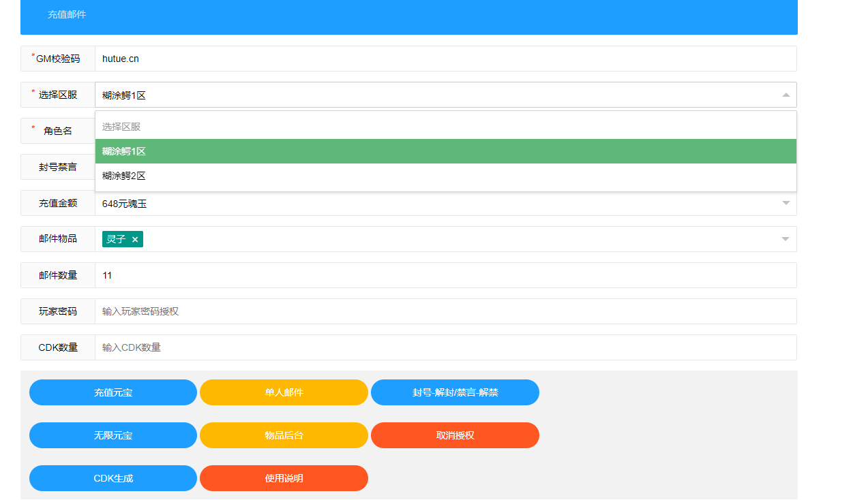
Task: Click the CDK生成 button
Action: tap(113, 478)
